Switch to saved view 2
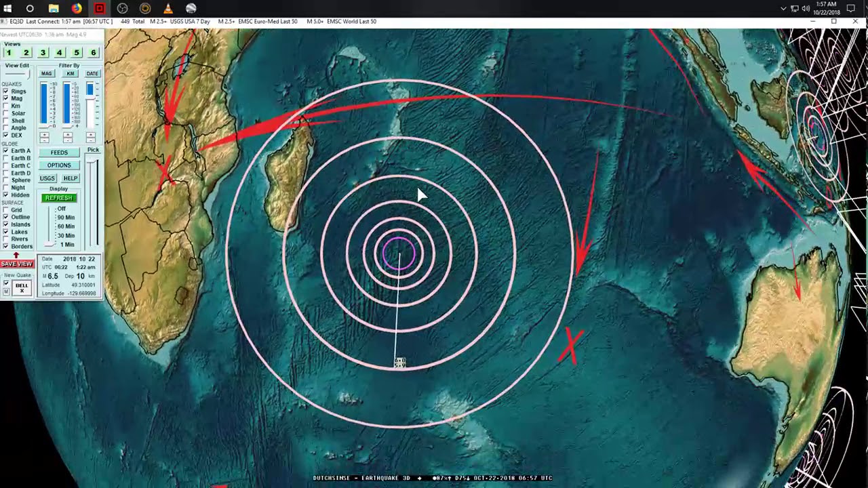The image size is (868, 488). click(26, 53)
